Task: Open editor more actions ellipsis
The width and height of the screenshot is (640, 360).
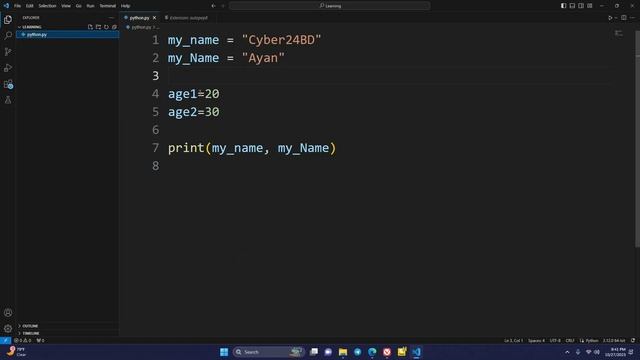Action: coord(632,18)
